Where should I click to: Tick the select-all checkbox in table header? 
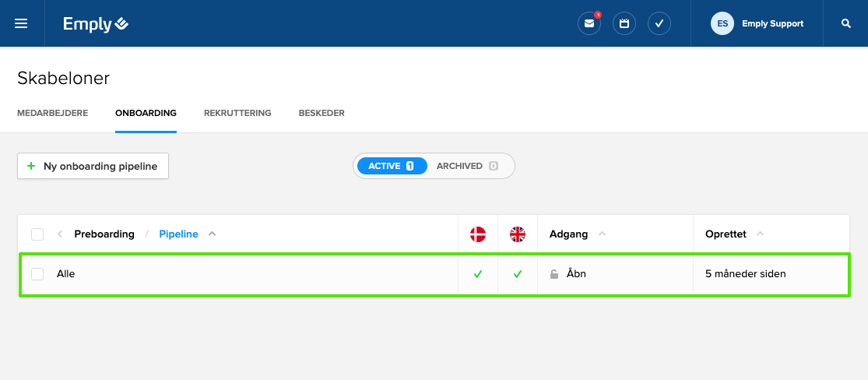coord(37,234)
